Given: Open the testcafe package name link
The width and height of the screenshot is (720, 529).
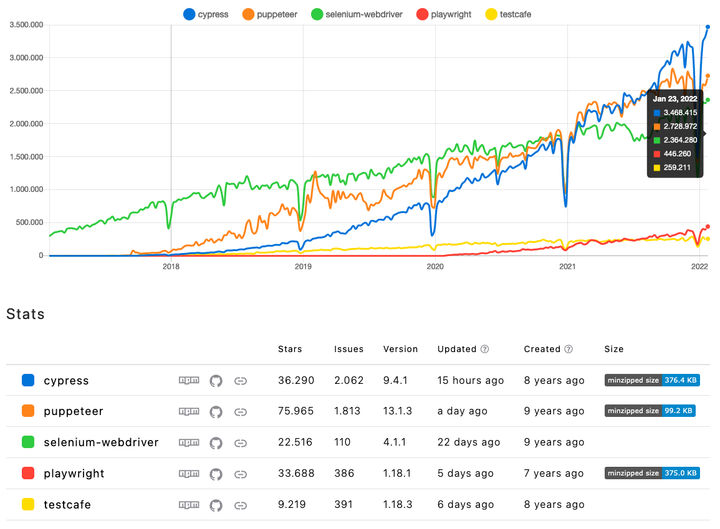Looking at the screenshot, I should pos(70,505).
